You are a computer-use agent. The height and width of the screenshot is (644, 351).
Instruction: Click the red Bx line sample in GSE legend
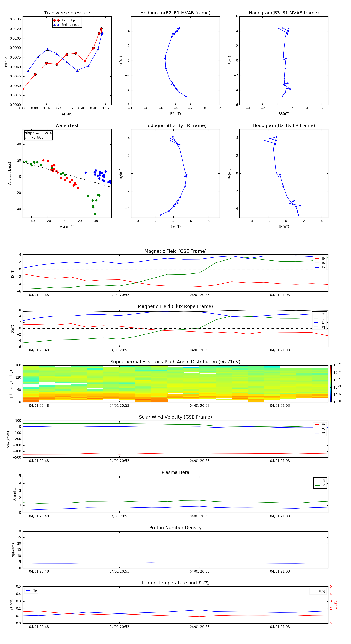pos(316,259)
